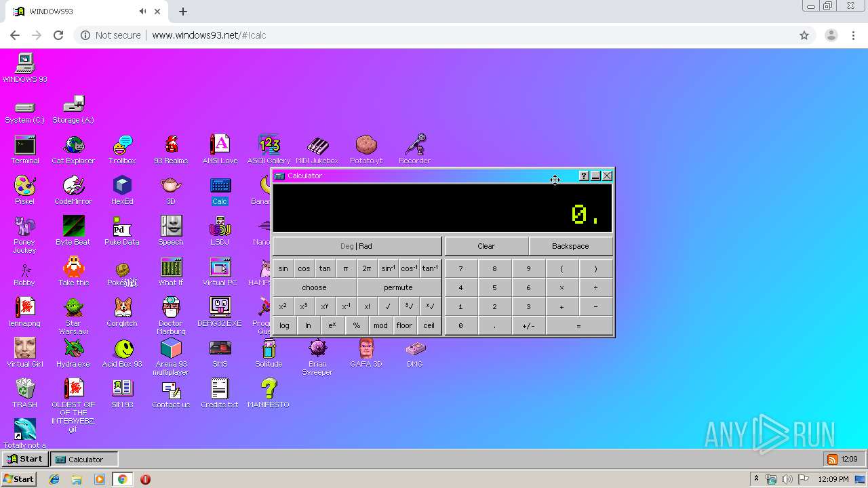
Task: Open the ANSI Love icon
Action: [220, 149]
